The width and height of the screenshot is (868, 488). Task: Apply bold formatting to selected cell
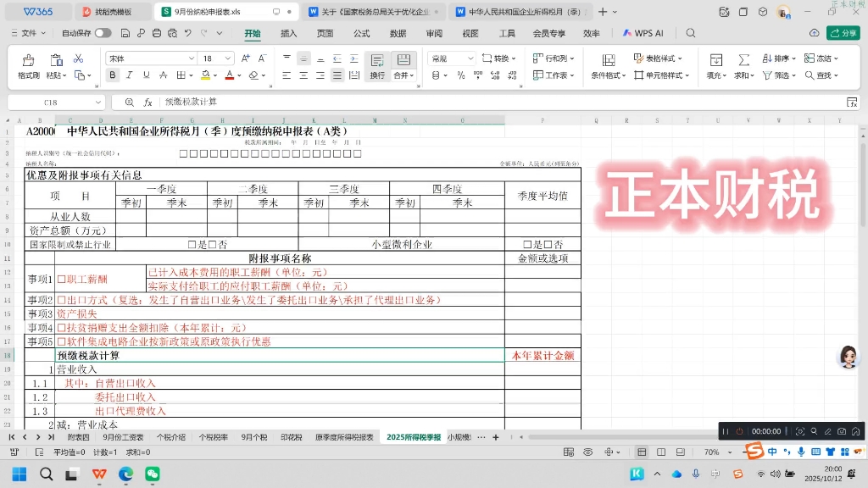pos(111,75)
